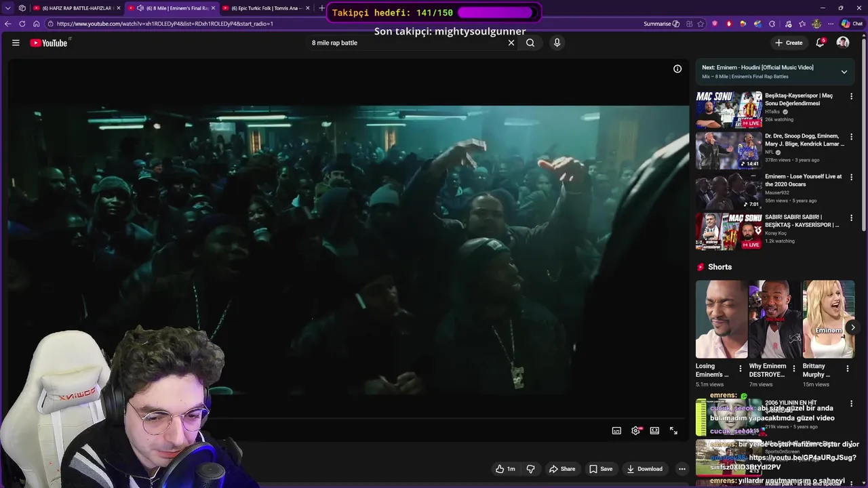
Task: Go back in browser
Action: coord(7,24)
